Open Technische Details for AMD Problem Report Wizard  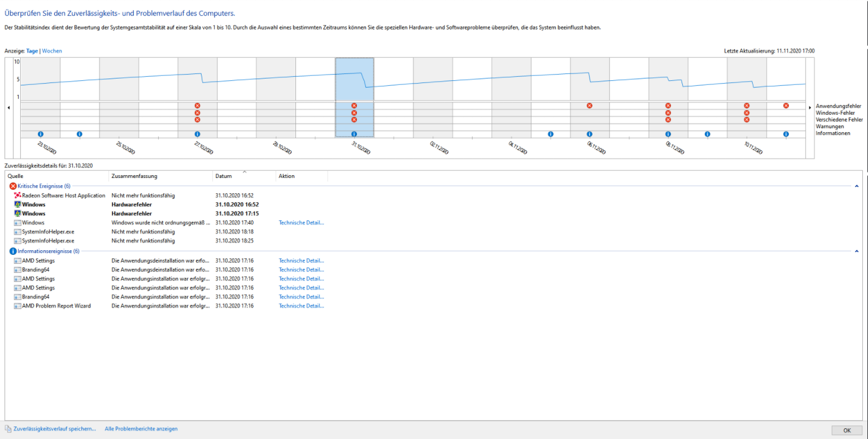click(x=302, y=306)
